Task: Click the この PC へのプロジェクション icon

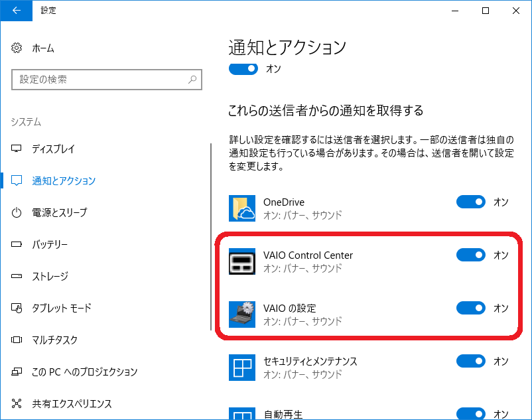Action: (x=17, y=372)
